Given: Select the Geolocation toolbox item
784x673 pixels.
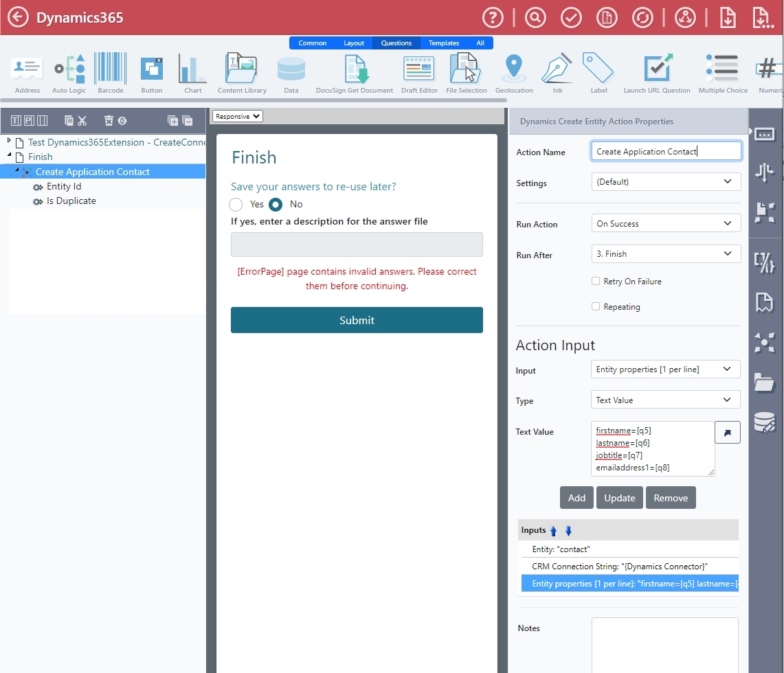Looking at the screenshot, I should (514, 73).
